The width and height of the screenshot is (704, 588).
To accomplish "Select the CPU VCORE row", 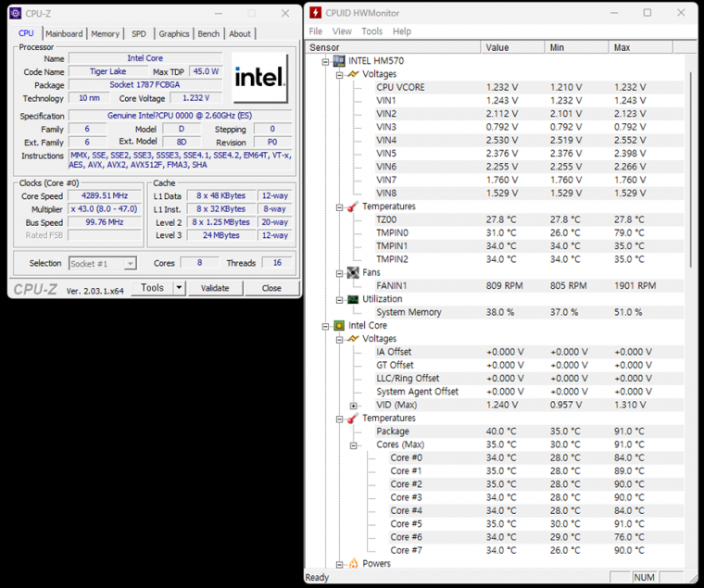I will pyautogui.click(x=529, y=88).
